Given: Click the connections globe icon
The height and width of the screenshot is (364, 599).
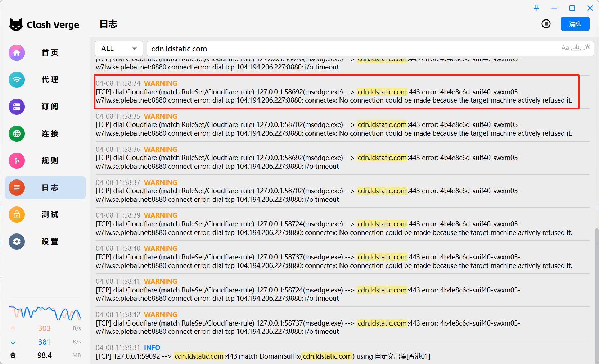Looking at the screenshot, I should coord(17,134).
